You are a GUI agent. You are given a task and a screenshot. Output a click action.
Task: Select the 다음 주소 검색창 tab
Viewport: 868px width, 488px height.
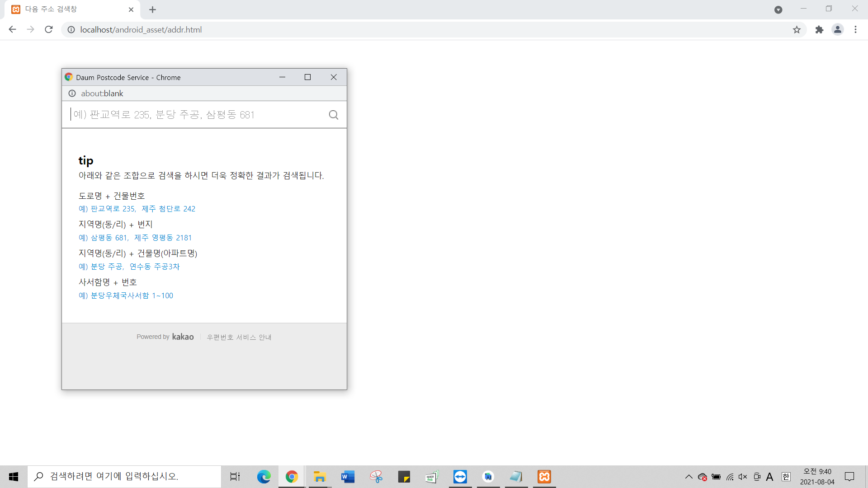coord(68,9)
